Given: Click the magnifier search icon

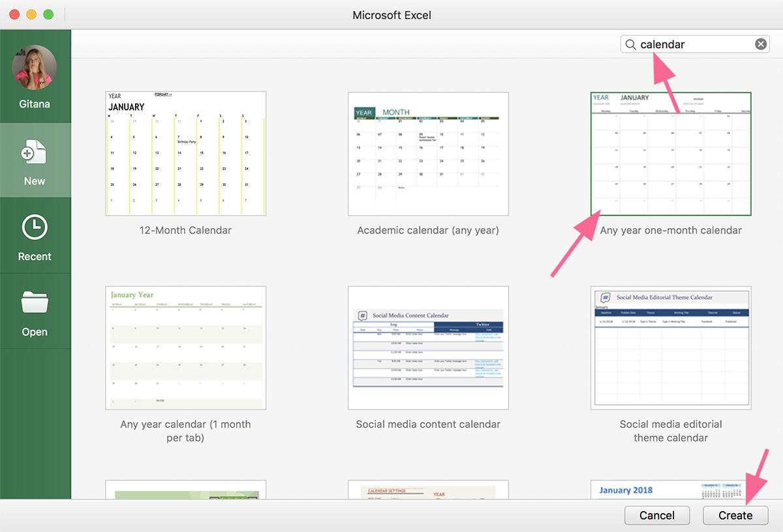Looking at the screenshot, I should coord(630,44).
